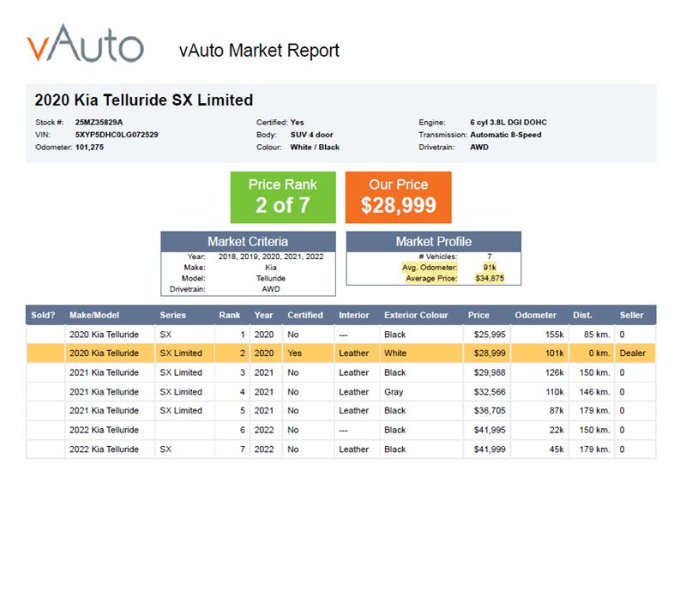686x616 pixels.
Task: Click the Price column header
Action: 478,315
